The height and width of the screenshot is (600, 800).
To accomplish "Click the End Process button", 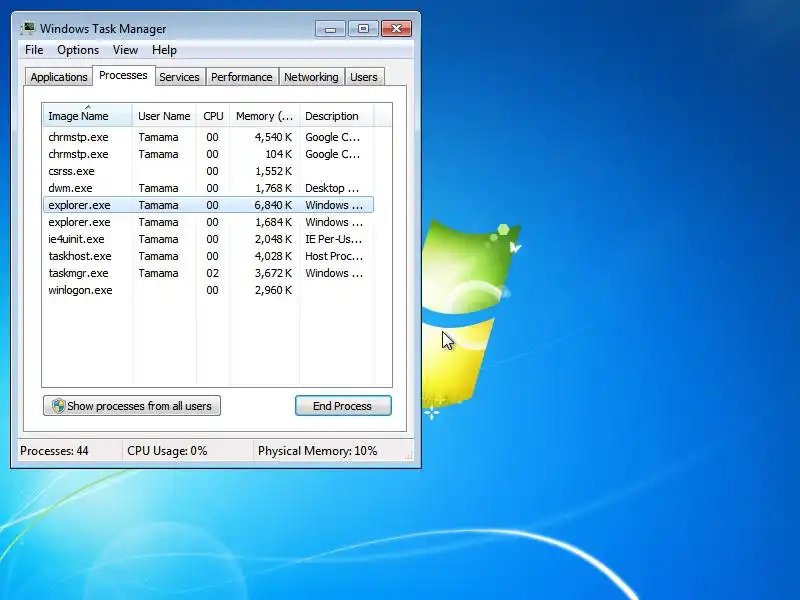I will (x=343, y=406).
